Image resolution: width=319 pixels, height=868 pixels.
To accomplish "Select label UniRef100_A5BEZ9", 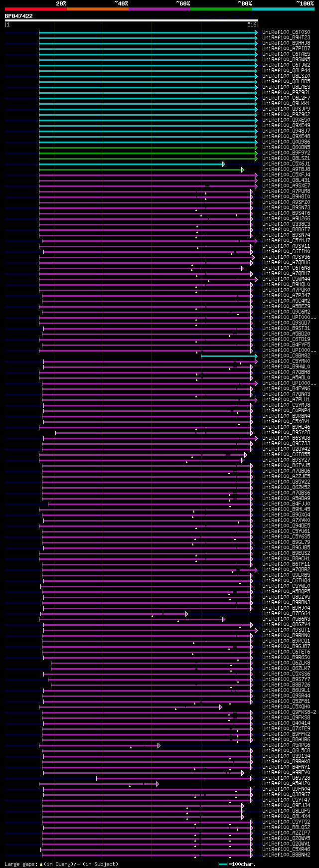I will tap(286, 307).
